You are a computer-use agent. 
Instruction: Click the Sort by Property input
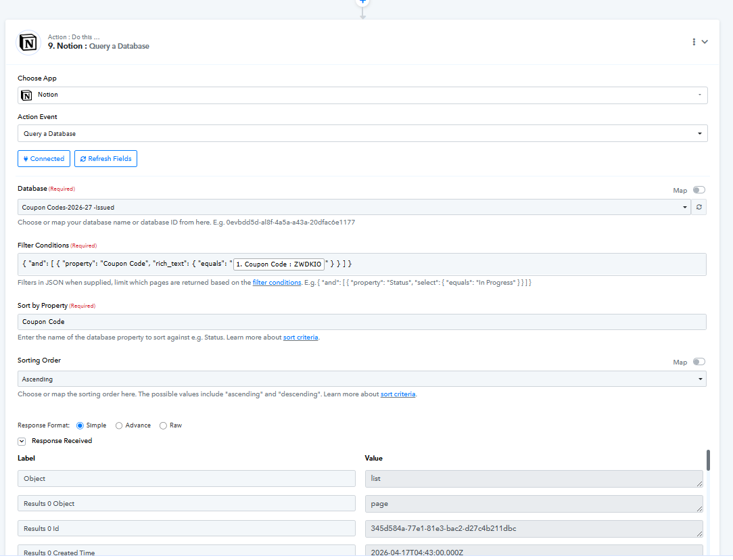point(362,322)
